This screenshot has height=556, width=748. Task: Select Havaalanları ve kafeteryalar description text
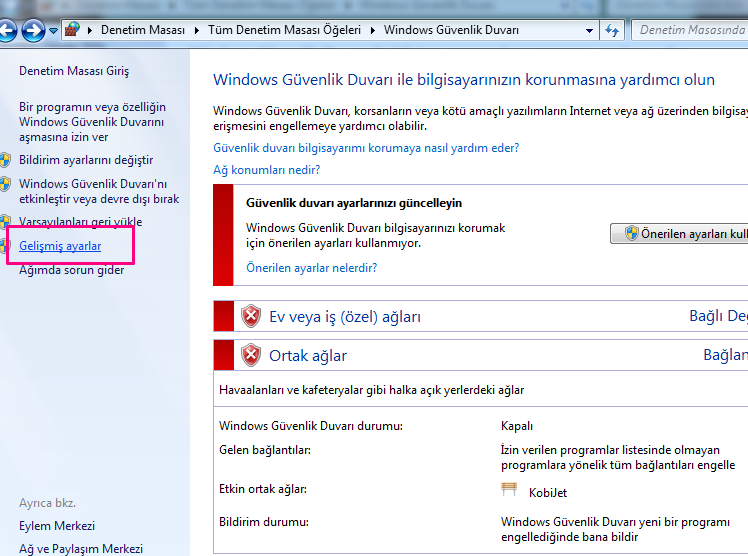[371, 390]
